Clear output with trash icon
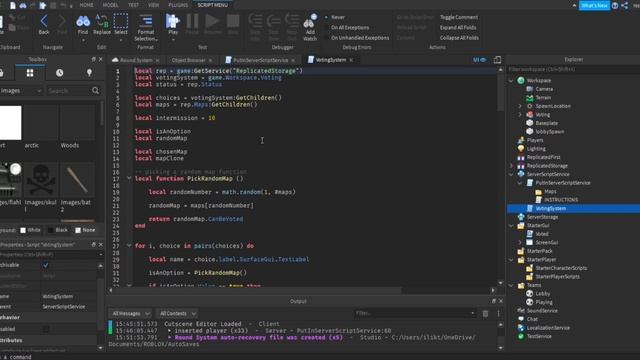Viewport: 640px width, 360px height. [x=485, y=313]
